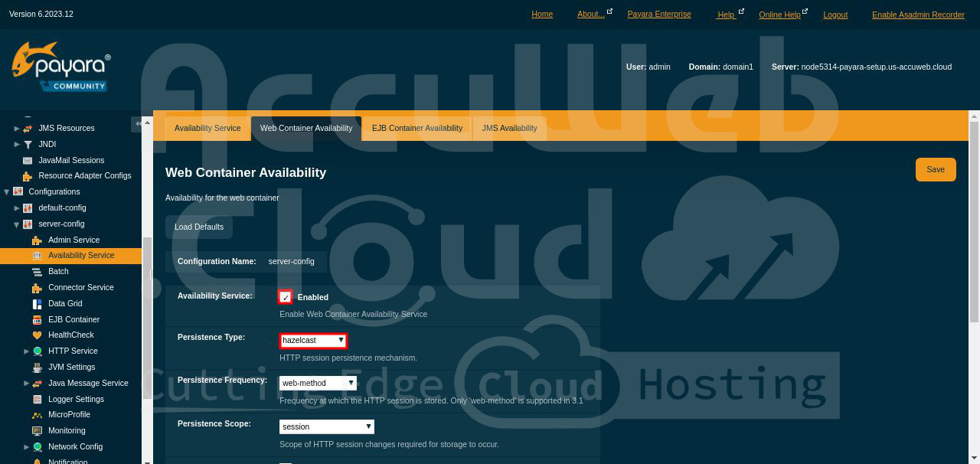The height and width of the screenshot is (464, 980).
Task: Click the navigation tree scrollbar
Action: tap(147, 317)
